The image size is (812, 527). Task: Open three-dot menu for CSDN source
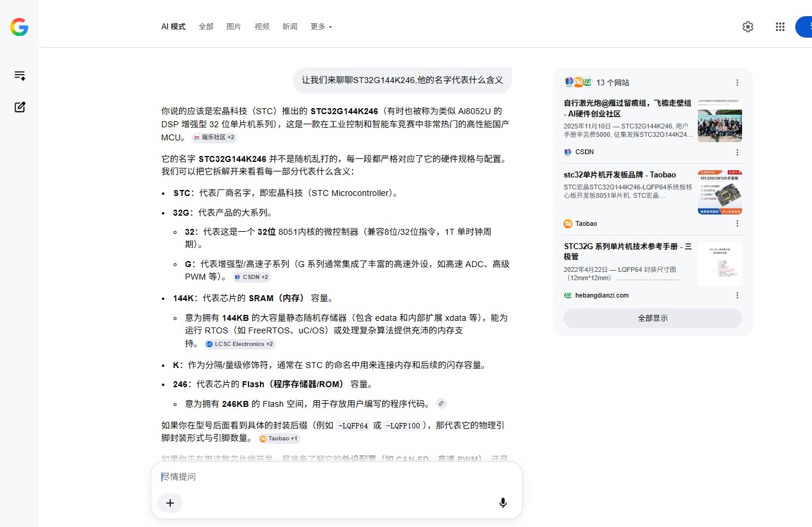737,152
